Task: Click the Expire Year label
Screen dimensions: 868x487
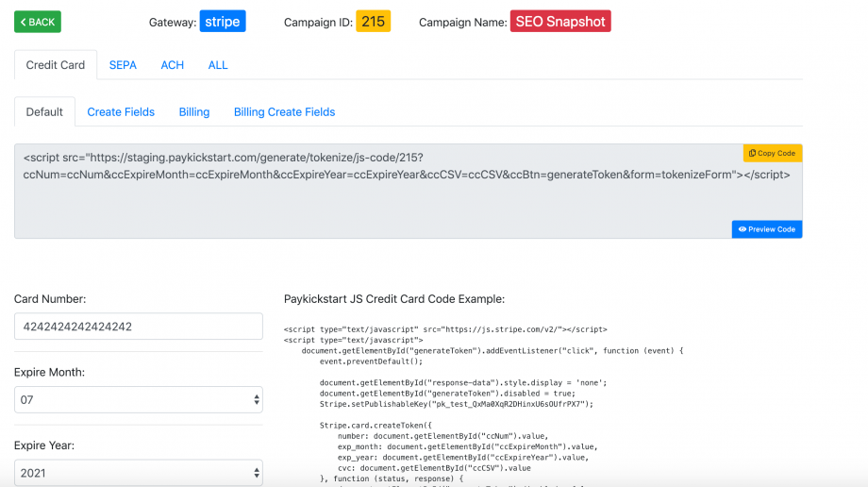Action: pos(44,445)
